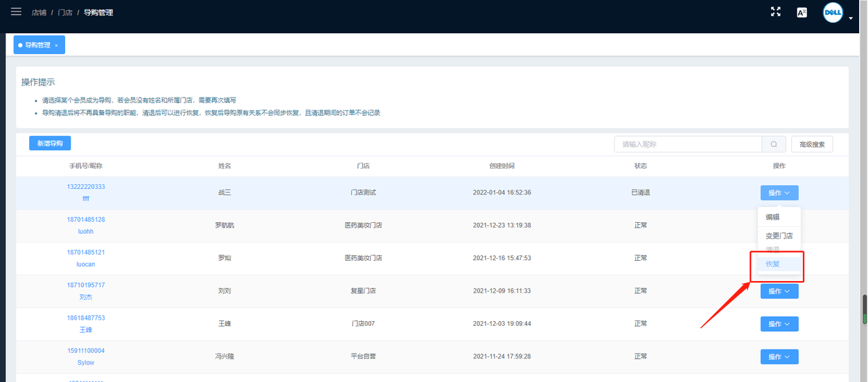Image resolution: width=868 pixels, height=382 pixels.
Task: Open the hamburger sidebar menu
Action: coord(16,12)
